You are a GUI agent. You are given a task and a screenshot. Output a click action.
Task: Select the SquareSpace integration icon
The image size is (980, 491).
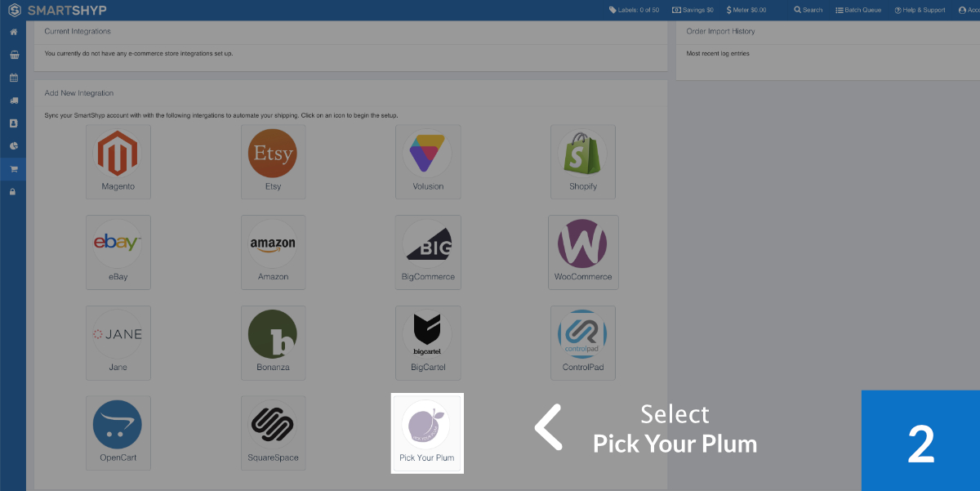(273, 433)
